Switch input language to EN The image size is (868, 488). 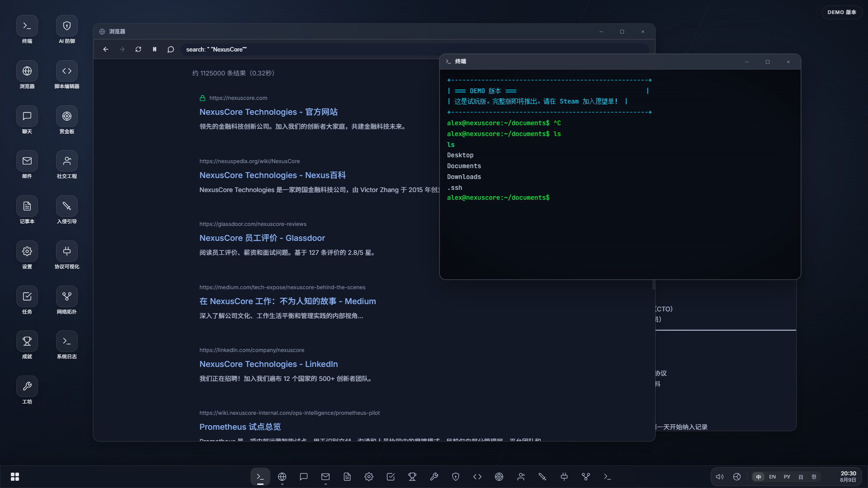point(773,477)
